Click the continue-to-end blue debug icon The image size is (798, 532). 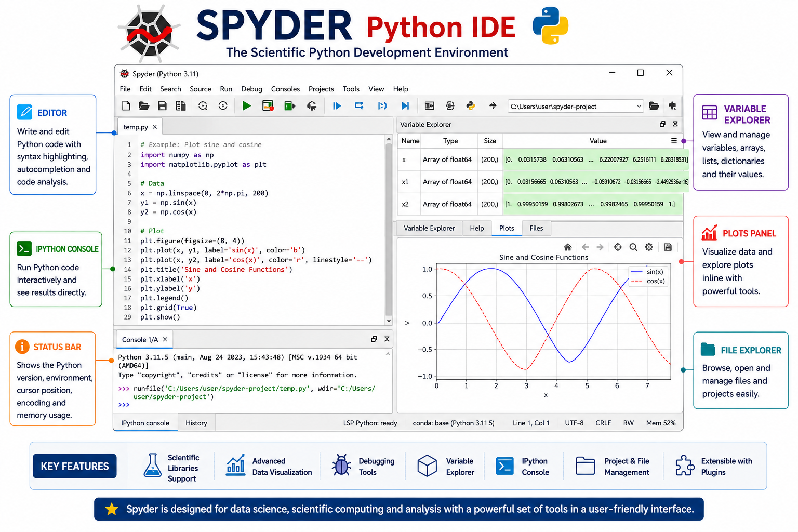click(405, 106)
